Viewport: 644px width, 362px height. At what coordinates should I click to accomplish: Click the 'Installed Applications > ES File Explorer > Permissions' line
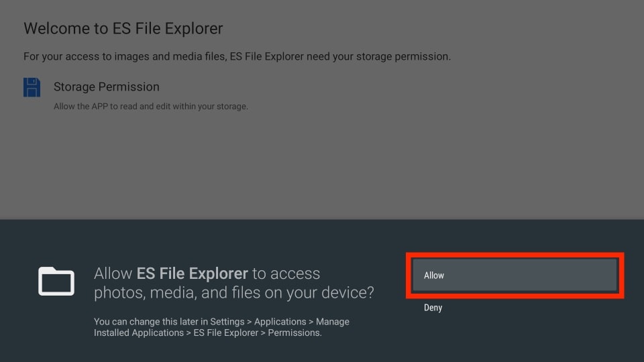point(207,333)
